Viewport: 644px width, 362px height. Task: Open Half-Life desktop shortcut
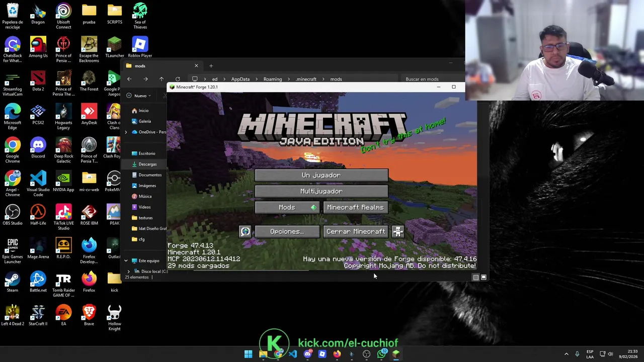38,215
